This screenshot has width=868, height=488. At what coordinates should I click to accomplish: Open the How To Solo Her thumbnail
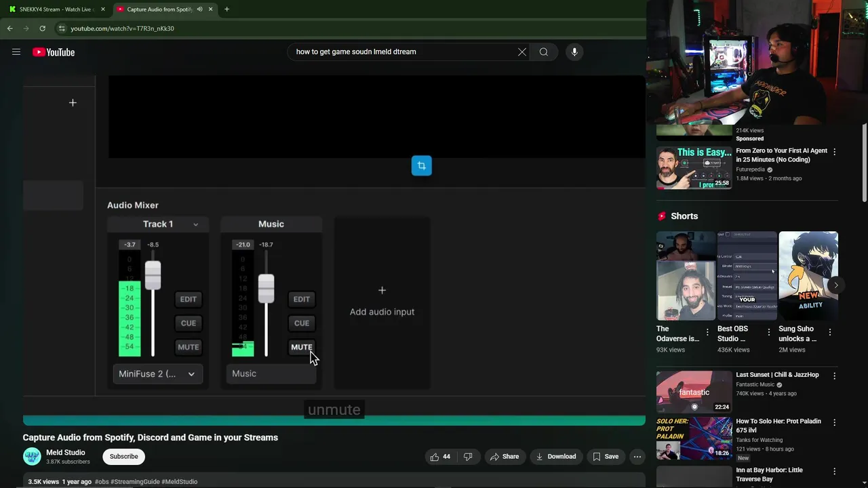point(694,438)
